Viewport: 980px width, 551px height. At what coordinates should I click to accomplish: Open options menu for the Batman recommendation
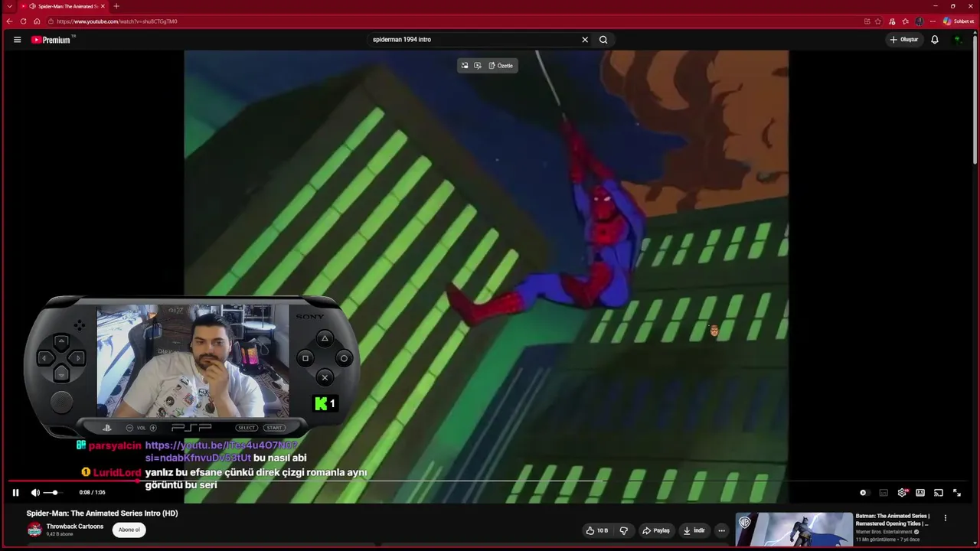(946, 518)
